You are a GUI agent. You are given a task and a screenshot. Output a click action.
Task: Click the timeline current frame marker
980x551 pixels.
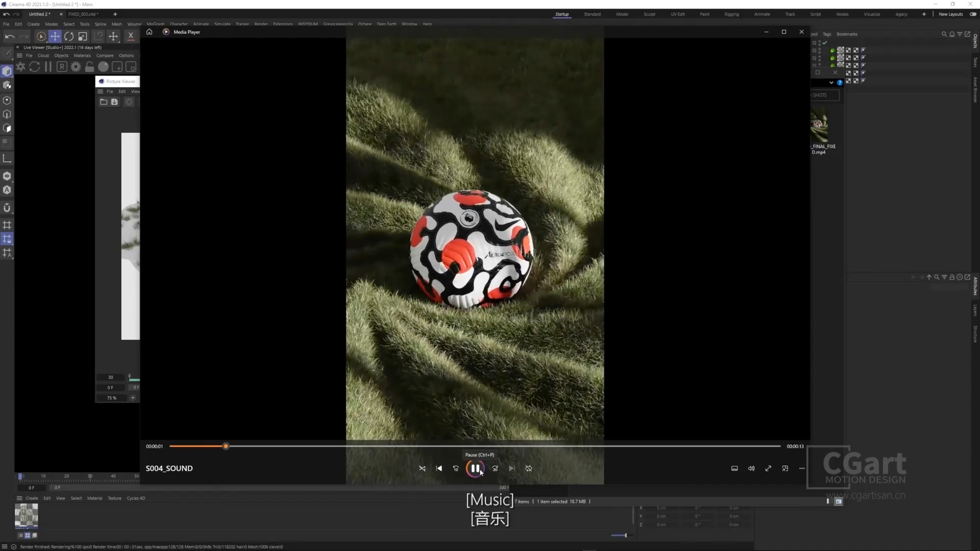coord(20,476)
